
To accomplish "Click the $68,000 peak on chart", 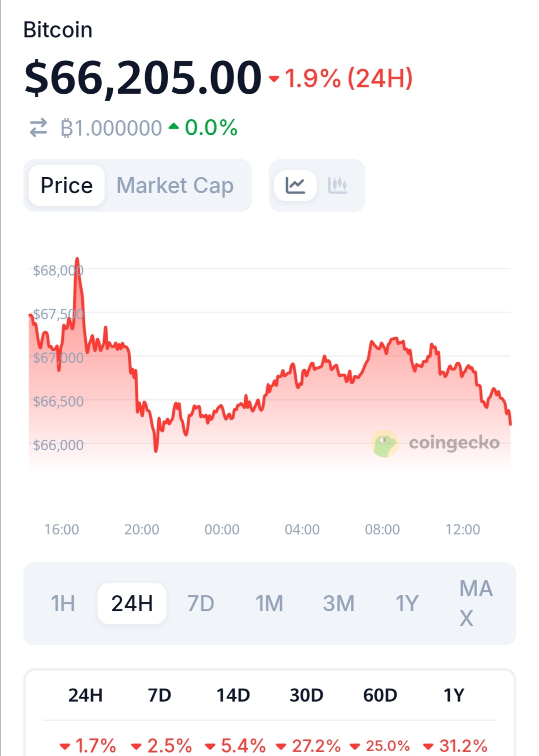I will [x=77, y=259].
